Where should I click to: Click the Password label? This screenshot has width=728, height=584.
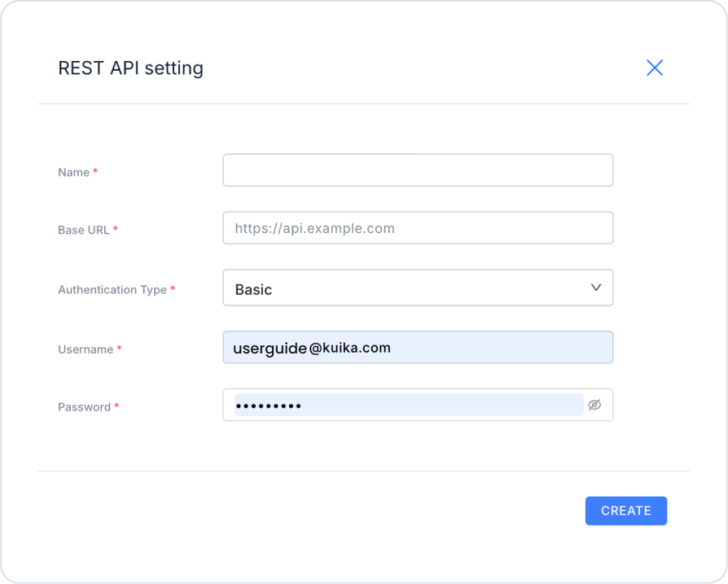(84, 407)
